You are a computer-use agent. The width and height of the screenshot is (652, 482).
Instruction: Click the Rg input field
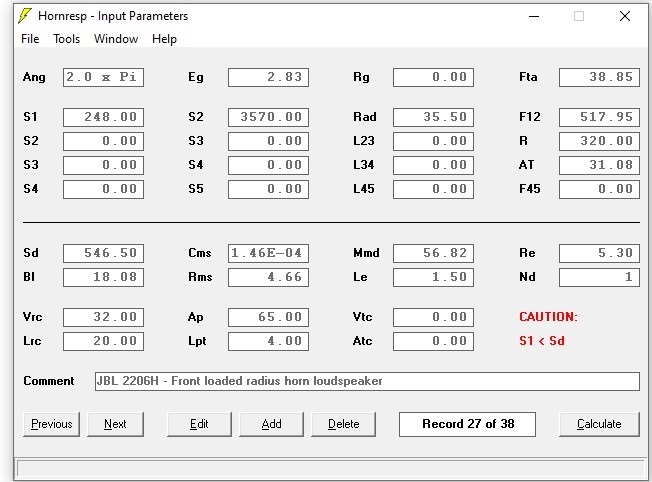point(433,77)
